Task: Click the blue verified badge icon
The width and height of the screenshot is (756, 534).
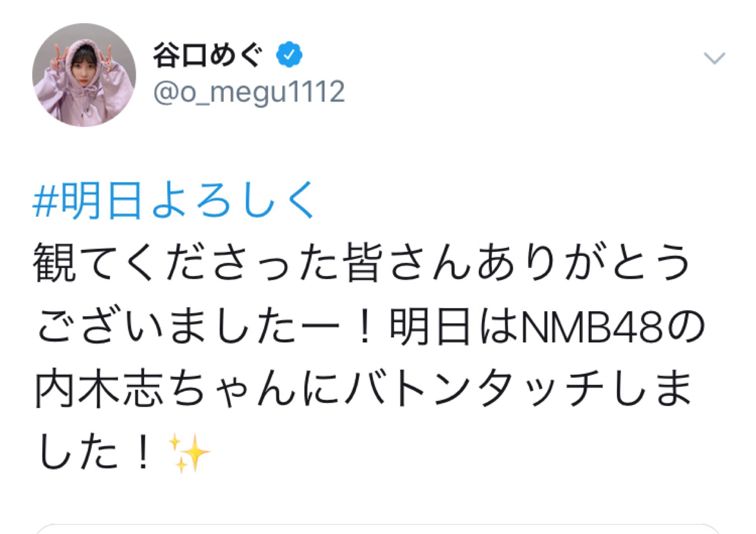Action: [x=289, y=54]
